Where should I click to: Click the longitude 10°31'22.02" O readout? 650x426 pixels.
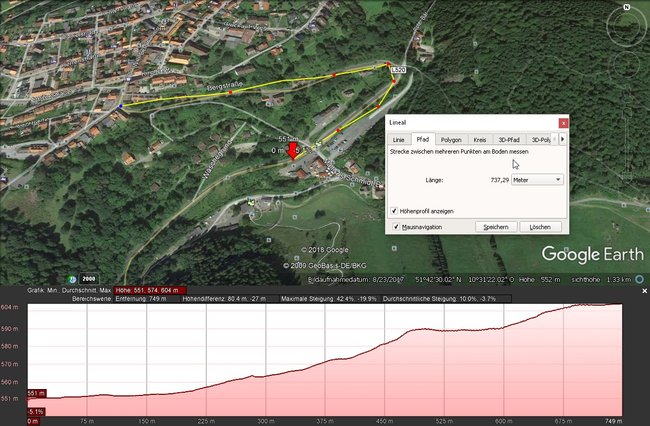point(491,280)
